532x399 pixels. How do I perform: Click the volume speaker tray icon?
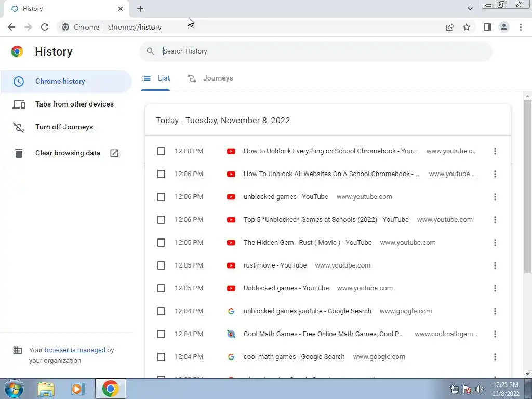pyautogui.click(x=480, y=389)
